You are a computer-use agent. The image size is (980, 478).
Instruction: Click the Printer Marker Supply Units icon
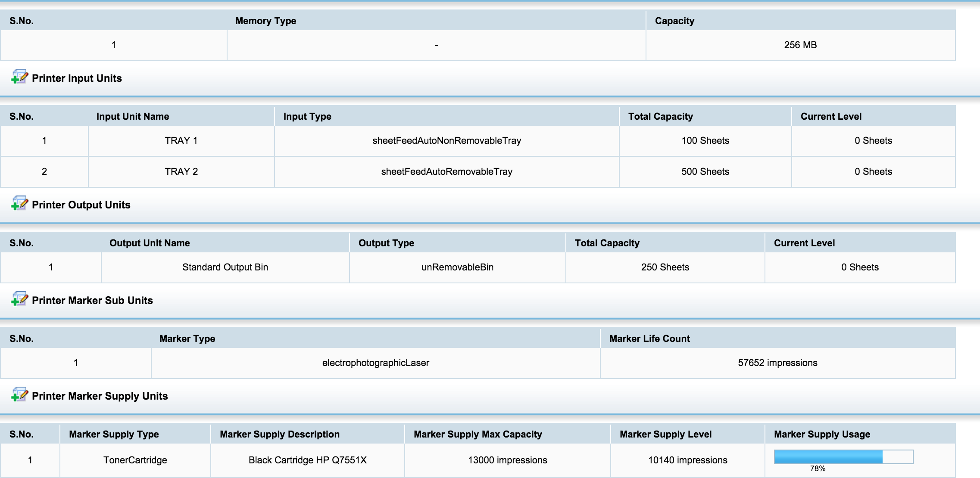point(19,395)
